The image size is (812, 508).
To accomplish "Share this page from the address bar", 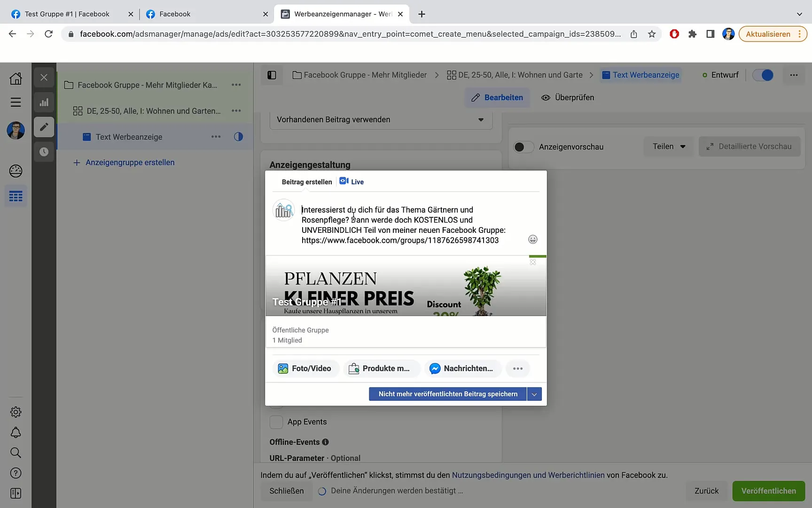I will tap(633, 34).
